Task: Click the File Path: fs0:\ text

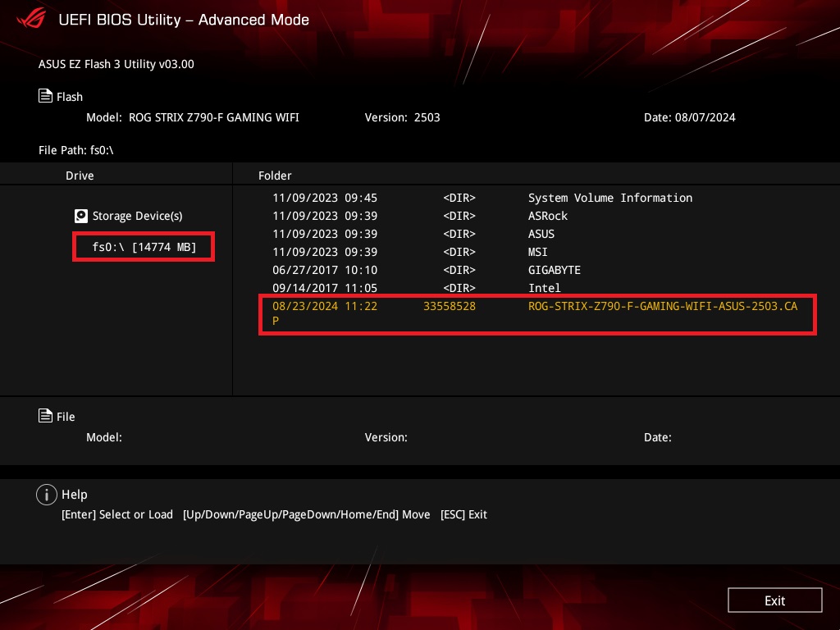Action: [x=76, y=150]
